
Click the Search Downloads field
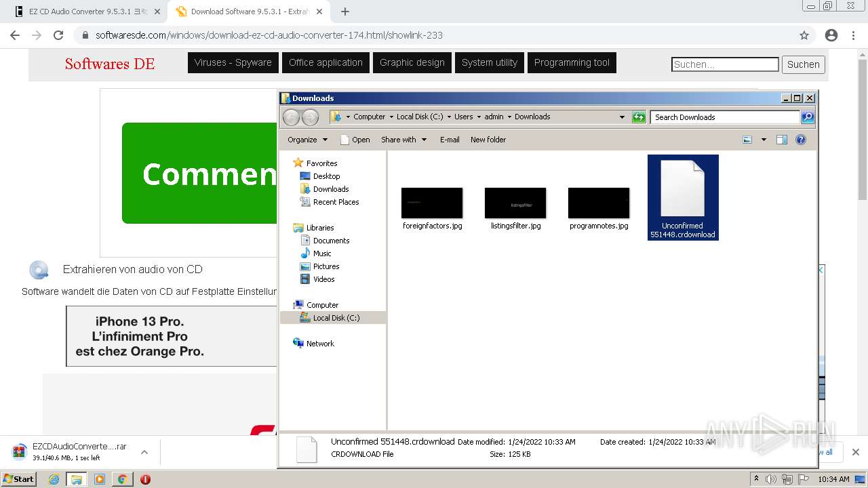pyautogui.click(x=725, y=117)
